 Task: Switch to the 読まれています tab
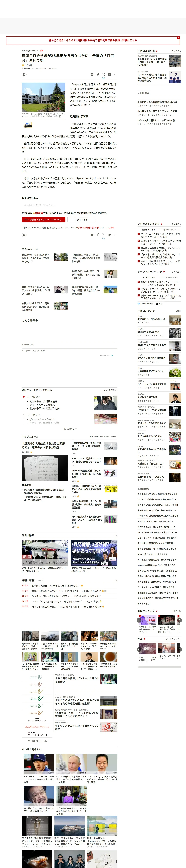[x=148, y=230]
